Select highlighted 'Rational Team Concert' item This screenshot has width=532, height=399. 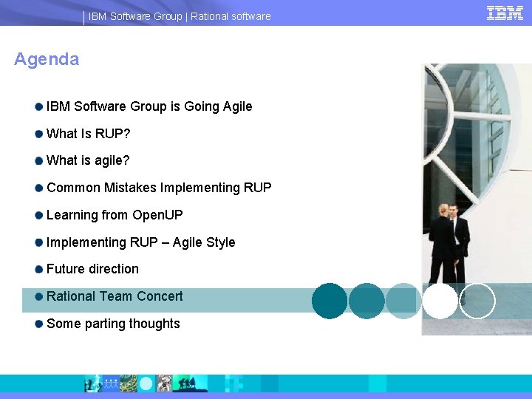(x=115, y=296)
